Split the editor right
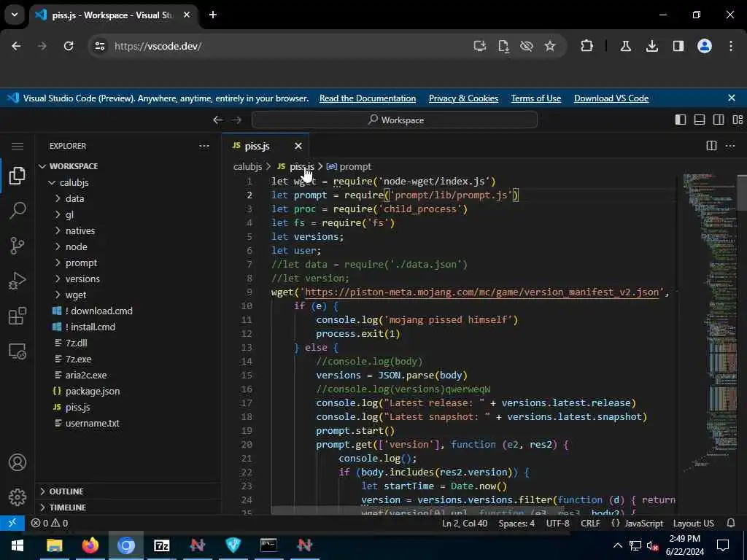 pos(711,146)
